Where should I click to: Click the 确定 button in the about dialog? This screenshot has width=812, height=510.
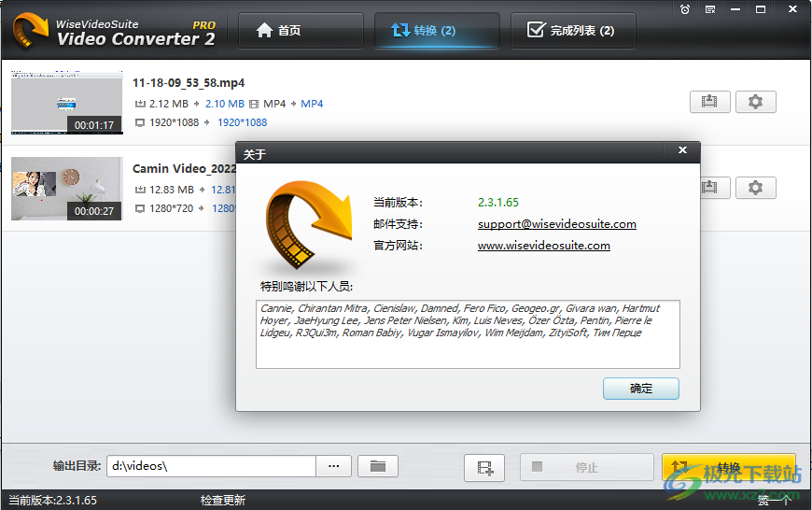tap(640, 389)
